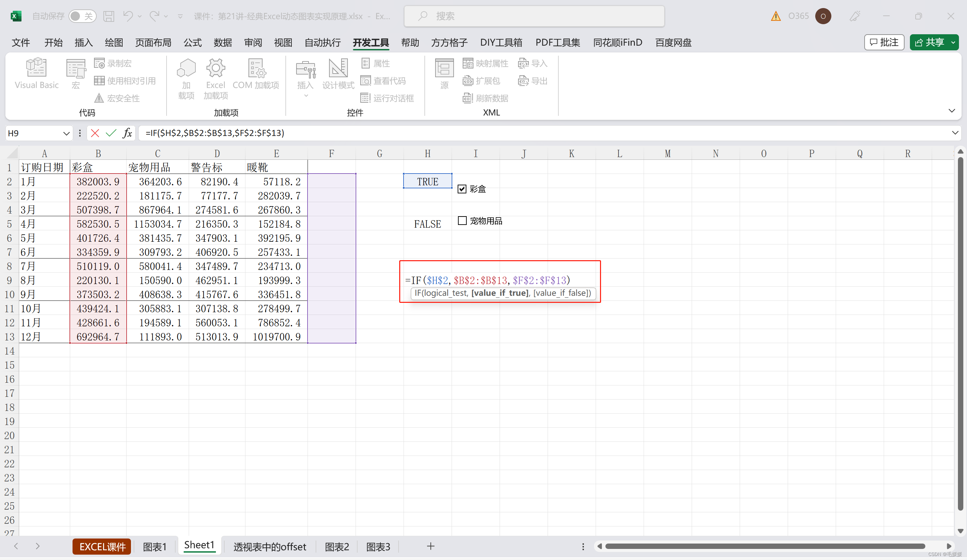
Task: Open the 图表1 sheet tab
Action: [x=155, y=547]
